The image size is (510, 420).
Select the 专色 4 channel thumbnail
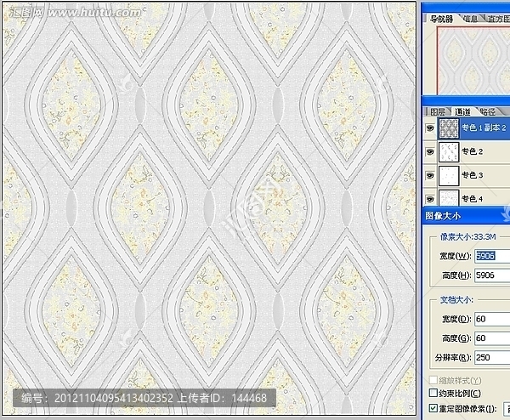(x=449, y=197)
